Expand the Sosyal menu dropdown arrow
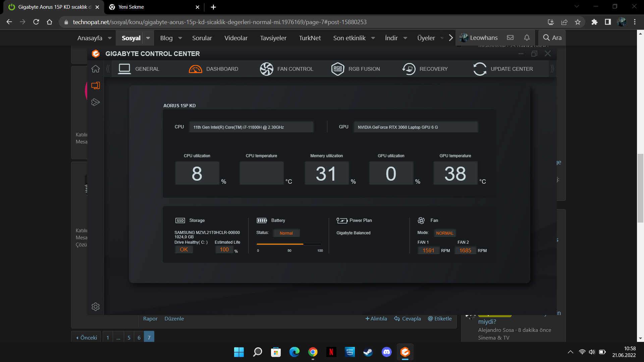 pyautogui.click(x=148, y=38)
